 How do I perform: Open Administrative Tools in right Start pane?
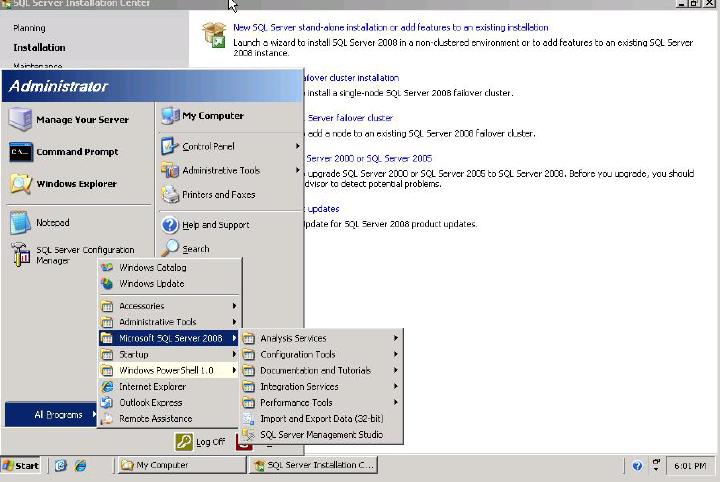[230, 170]
